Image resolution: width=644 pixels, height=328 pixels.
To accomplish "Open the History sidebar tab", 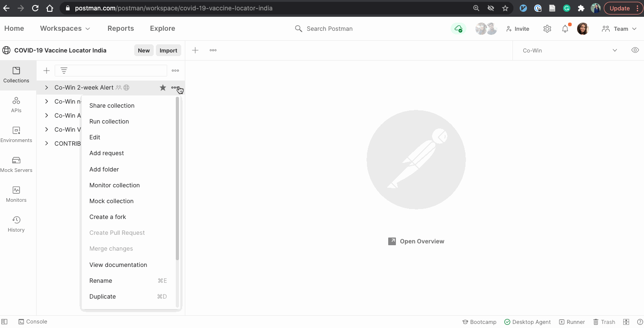I will coord(16,224).
